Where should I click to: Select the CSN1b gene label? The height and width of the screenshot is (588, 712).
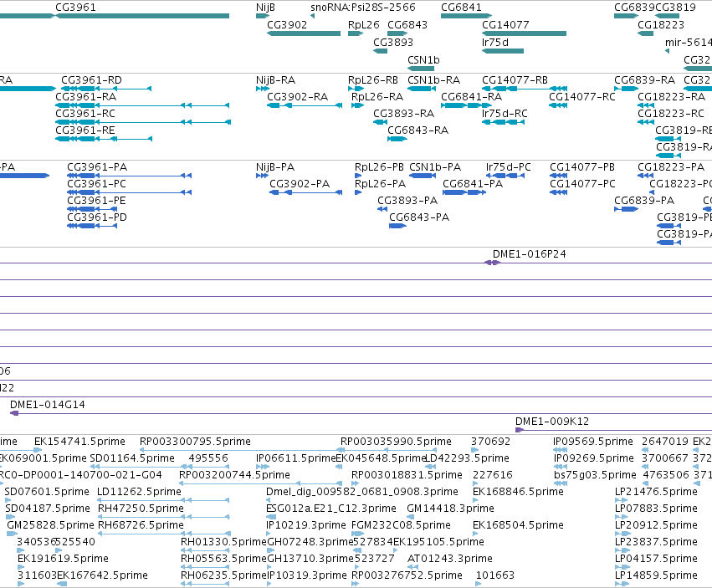(423, 60)
